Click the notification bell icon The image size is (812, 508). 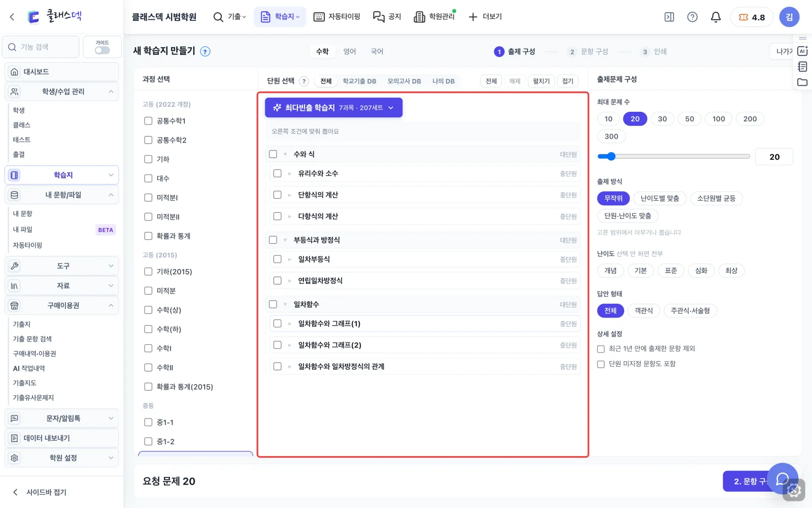click(x=716, y=17)
